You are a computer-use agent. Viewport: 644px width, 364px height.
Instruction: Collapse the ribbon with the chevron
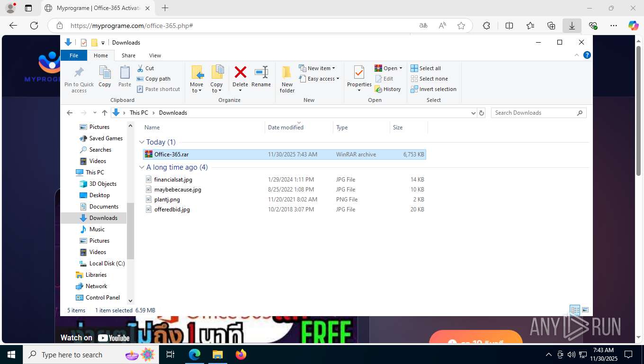(x=577, y=55)
